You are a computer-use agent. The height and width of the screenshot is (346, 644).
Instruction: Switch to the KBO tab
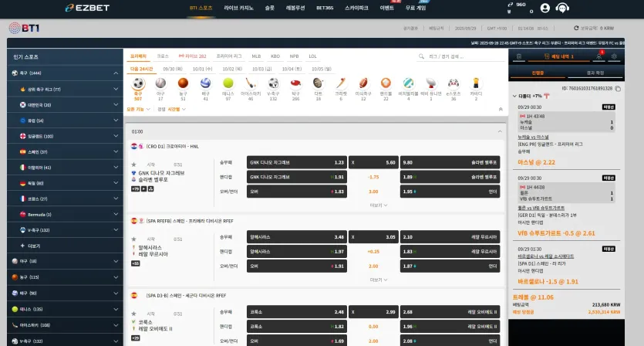275,56
